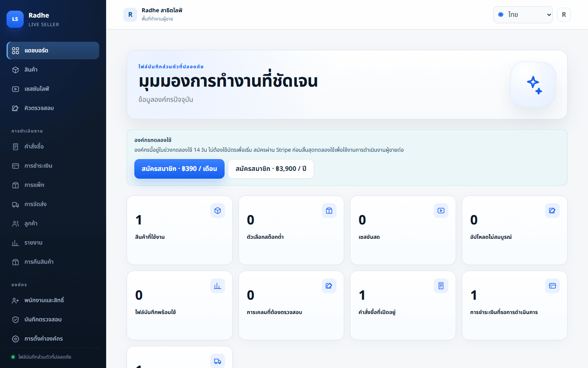588x368 pixels.
Task: Go to สินค้า in the sidebar
Action: (53, 70)
